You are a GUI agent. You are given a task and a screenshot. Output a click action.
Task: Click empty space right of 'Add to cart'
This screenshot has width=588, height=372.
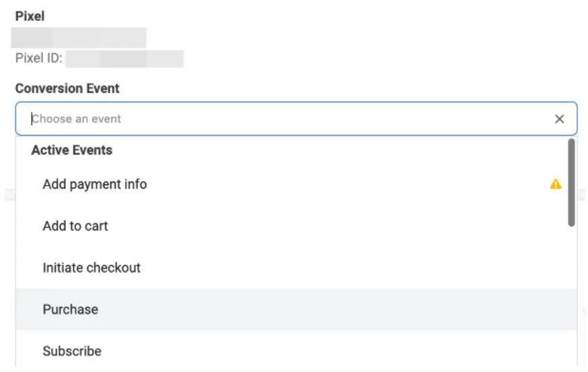click(x=337, y=226)
